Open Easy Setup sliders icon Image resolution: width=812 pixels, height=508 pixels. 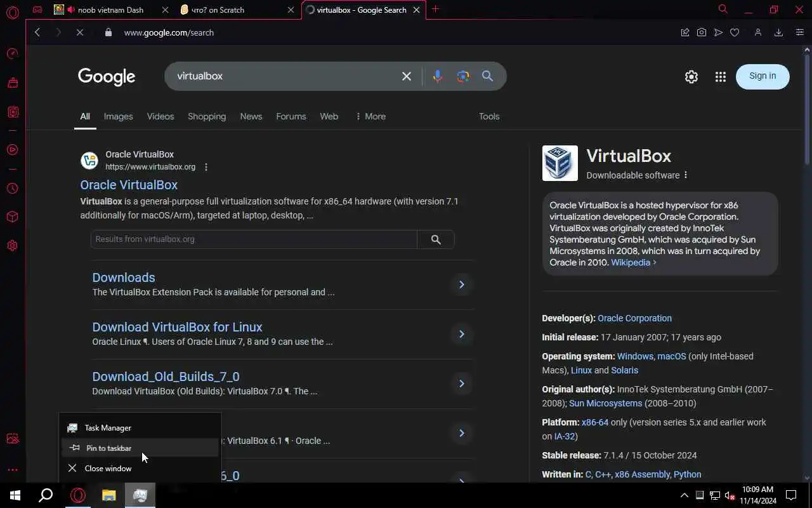tap(799, 32)
